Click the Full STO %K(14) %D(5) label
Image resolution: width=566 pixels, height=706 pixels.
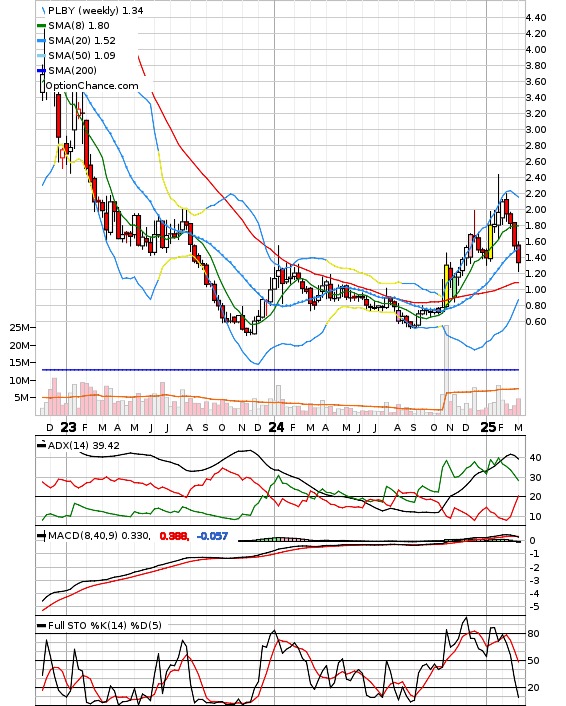(105, 625)
